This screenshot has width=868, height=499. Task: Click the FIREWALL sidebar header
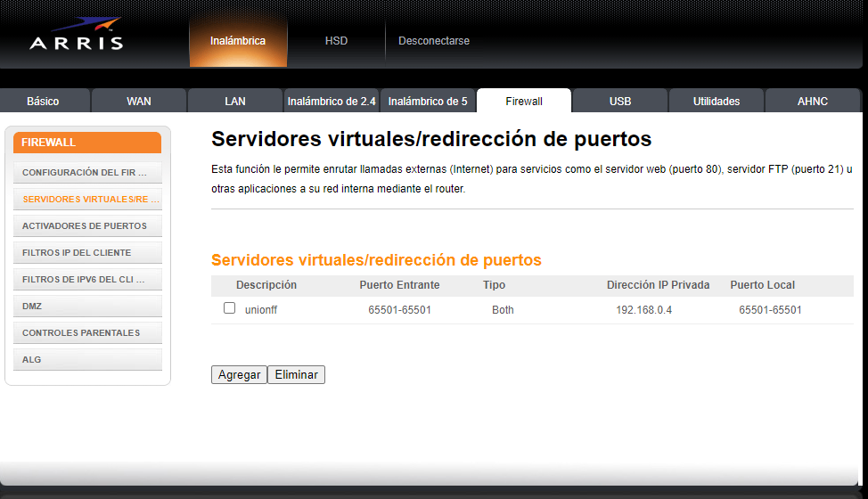point(87,143)
